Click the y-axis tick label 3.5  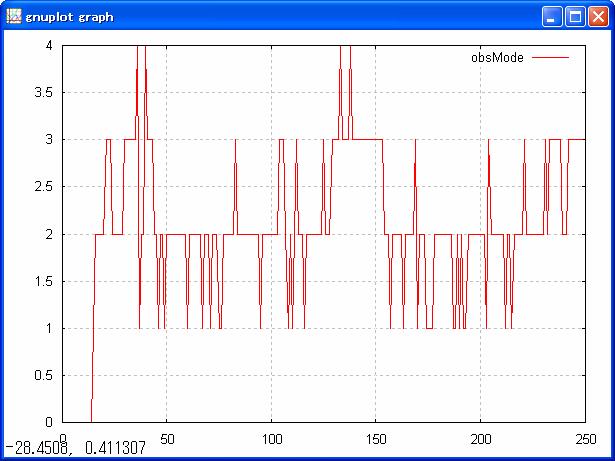coord(43,93)
